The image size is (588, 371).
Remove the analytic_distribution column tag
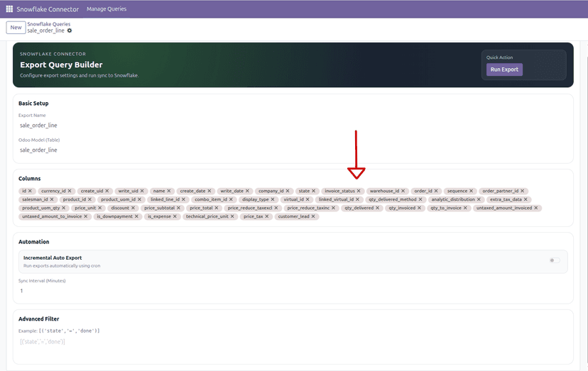coord(479,199)
